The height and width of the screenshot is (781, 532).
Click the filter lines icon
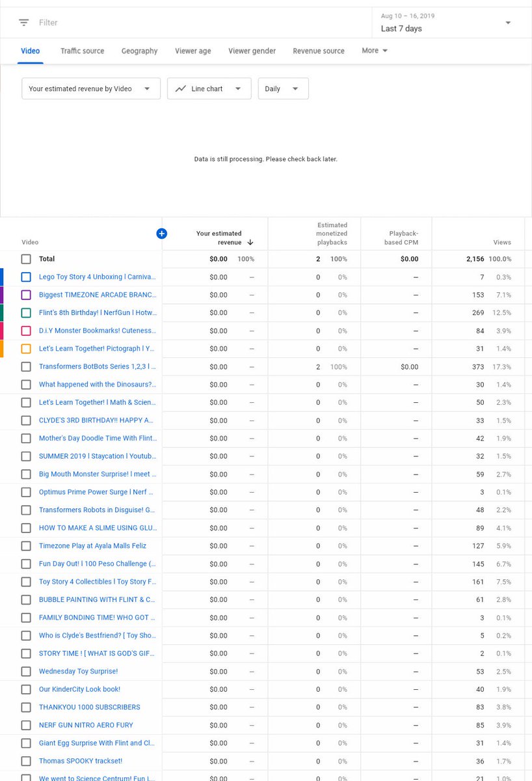point(23,22)
